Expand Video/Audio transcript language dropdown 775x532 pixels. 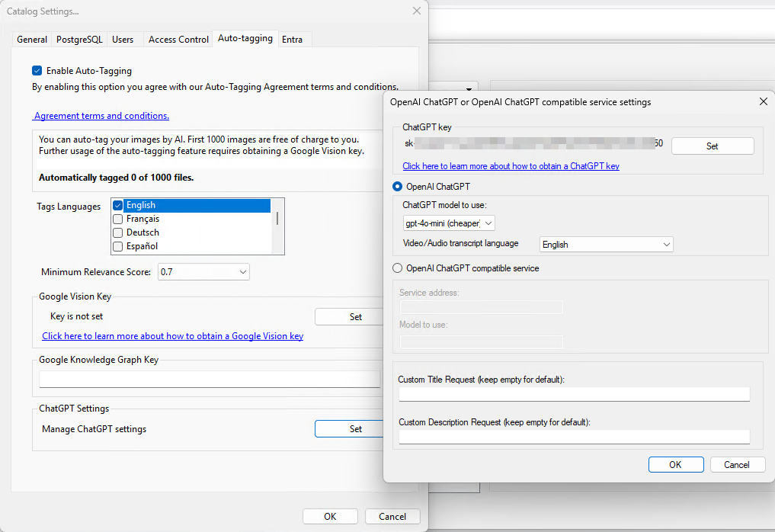click(606, 245)
